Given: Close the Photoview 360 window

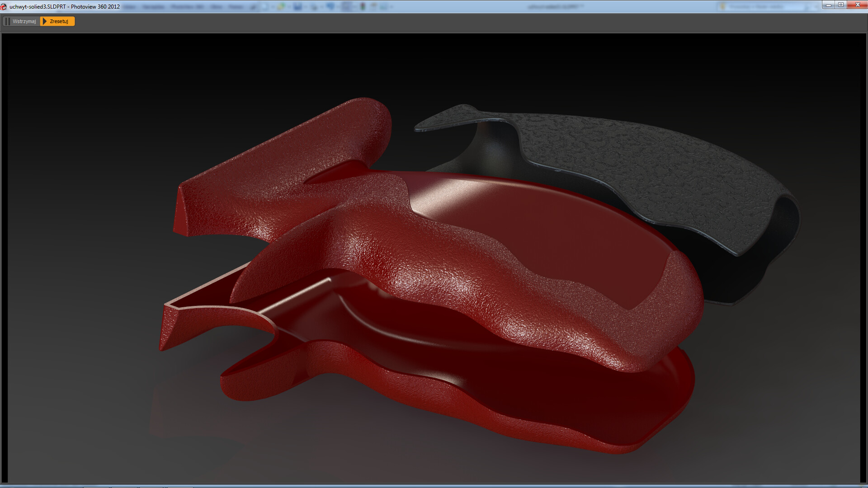Looking at the screenshot, I should (857, 5).
